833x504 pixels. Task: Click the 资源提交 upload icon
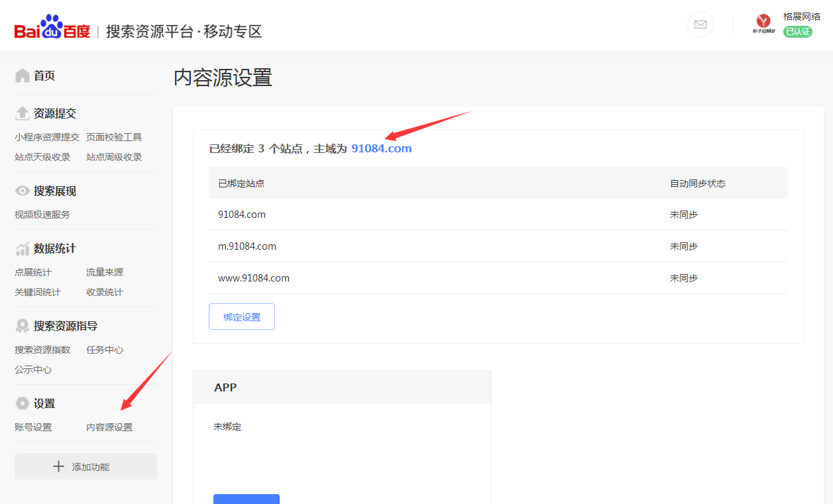(x=23, y=113)
